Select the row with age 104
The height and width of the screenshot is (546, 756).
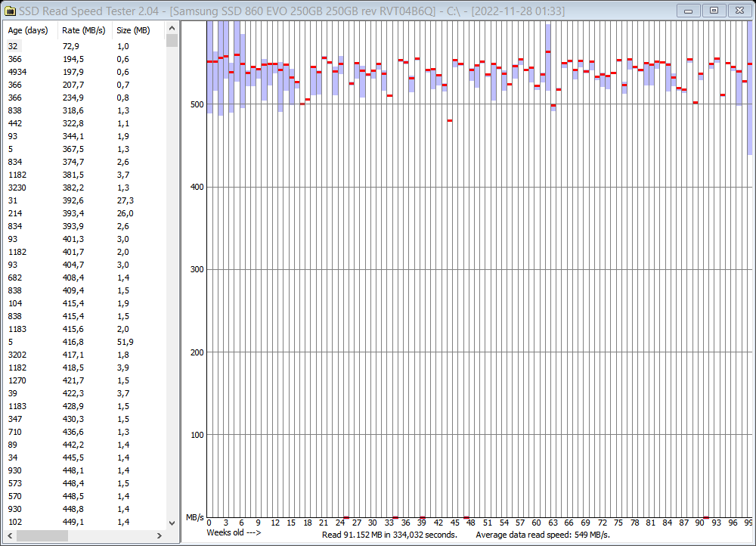point(85,303)
